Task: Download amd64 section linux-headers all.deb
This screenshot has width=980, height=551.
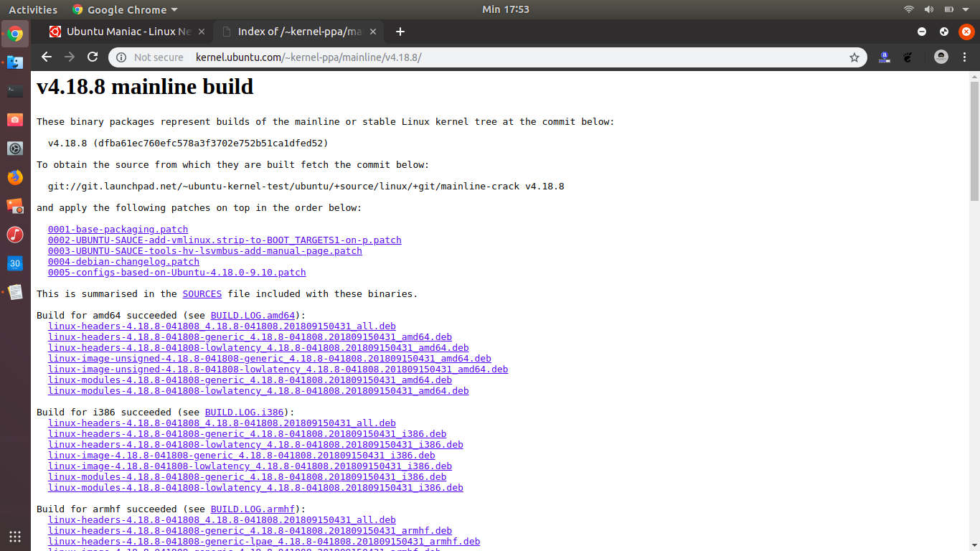Action: tap(222, 326)
